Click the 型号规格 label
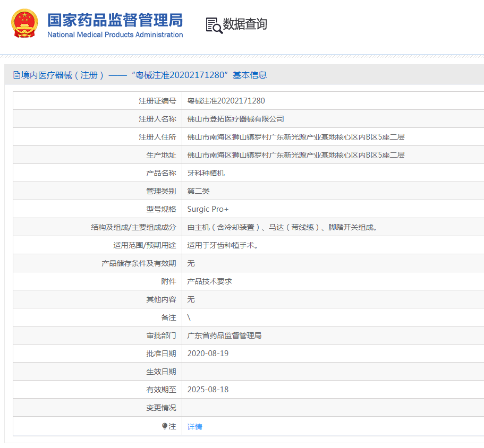Viewport: 484px width, 448px height. point(161,209)
